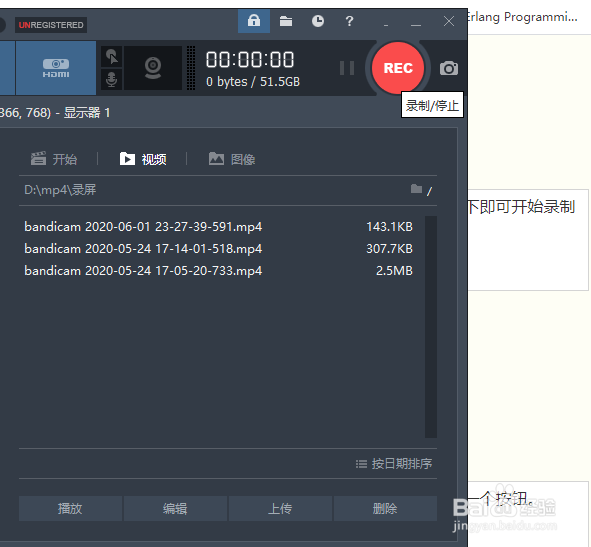The width and height of the screenshot is (591, 547).
Task: Click the Erlang Programmi... tab in the browser
Action: point(522,17)
